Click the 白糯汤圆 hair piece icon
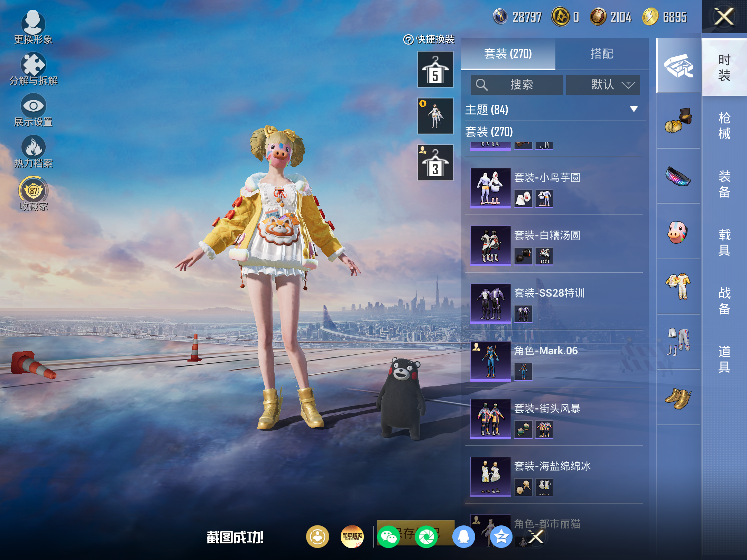The height and width of the screenshot is (560, 747). coord(523,256)
